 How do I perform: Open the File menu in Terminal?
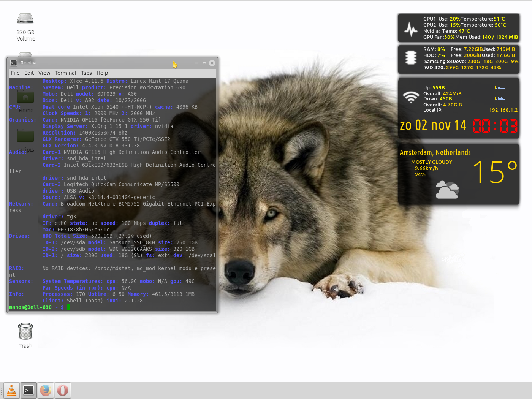(x=15, y=73)
